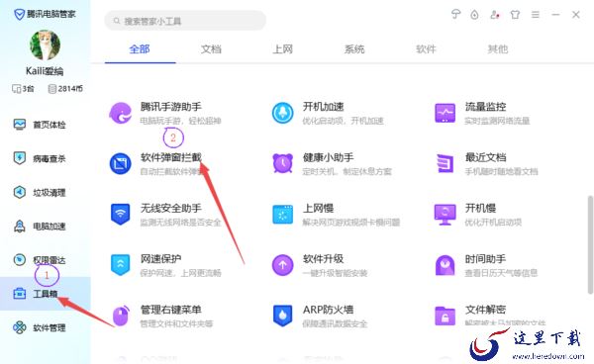Screen dimensions: 594x364
Task: Open the user feedback icon with red dot
Action: point(495,15)
